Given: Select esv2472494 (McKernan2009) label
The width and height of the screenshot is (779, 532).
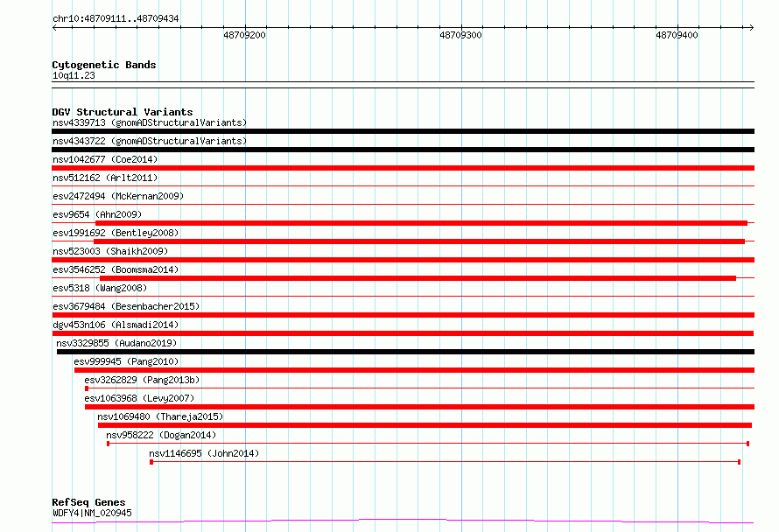Looking at the screenshot, I should coord(118,196).
